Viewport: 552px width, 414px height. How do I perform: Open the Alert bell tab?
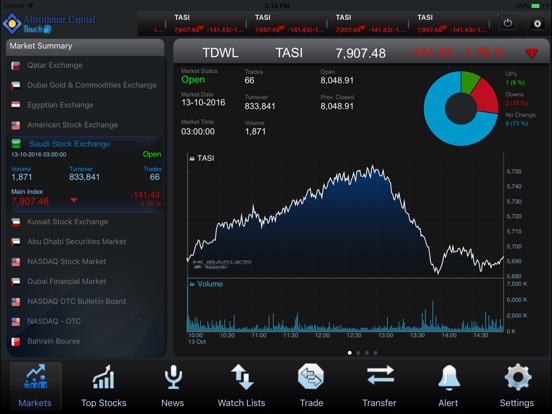tap(448, 386)
